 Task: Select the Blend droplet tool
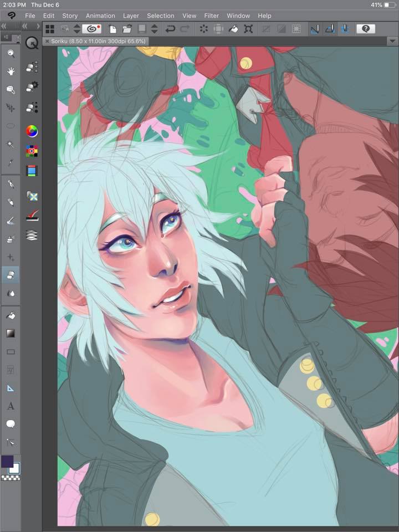point(11,293)
